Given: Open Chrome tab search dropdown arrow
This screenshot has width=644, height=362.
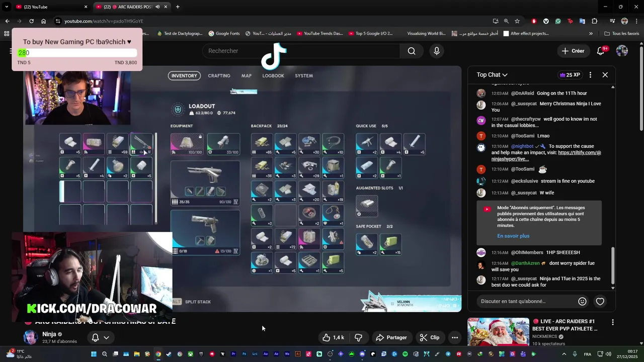Looking at the screenshot, I should pyautogui.click(x=7, y=7).
